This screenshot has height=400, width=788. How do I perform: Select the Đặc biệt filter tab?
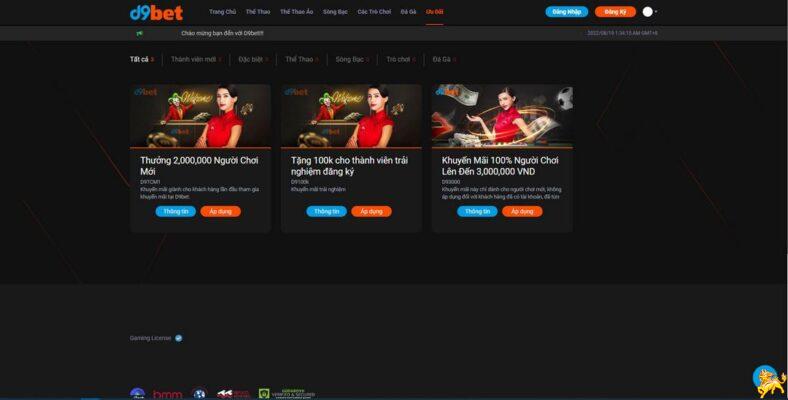[x=253, y=59]
